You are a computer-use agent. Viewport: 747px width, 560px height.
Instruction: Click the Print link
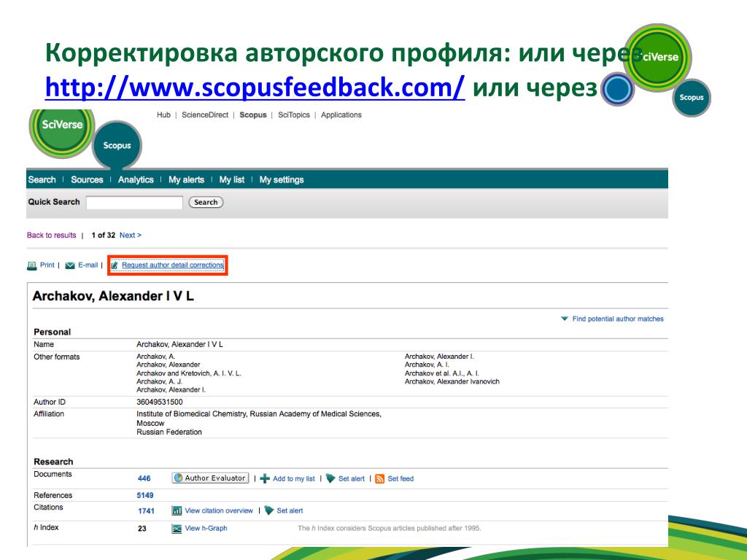(x=47, y=265)
